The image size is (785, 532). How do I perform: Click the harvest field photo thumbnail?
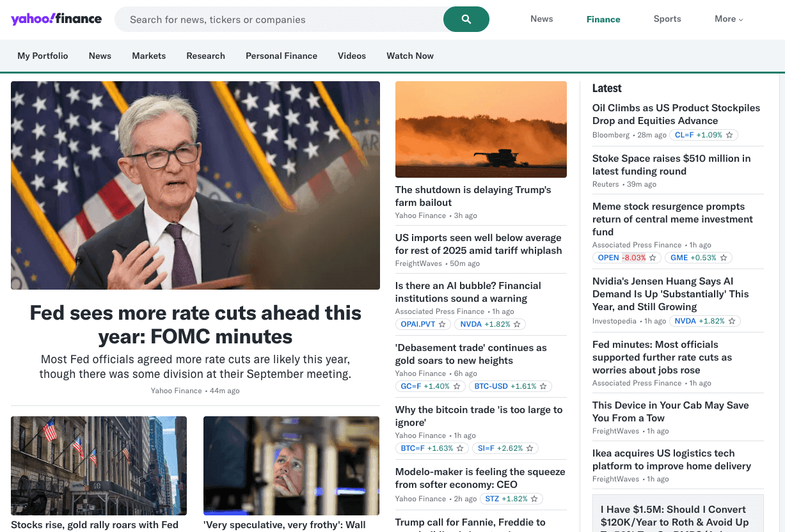[x=480, y=129]
